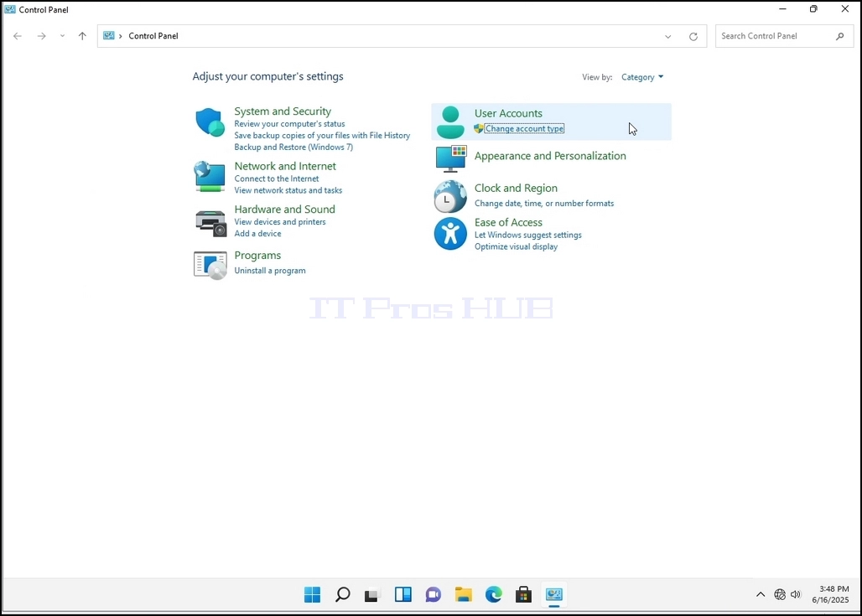This screenshot has height=616, width=862.
Task: Open Review your computer's status
Action: 290,124
